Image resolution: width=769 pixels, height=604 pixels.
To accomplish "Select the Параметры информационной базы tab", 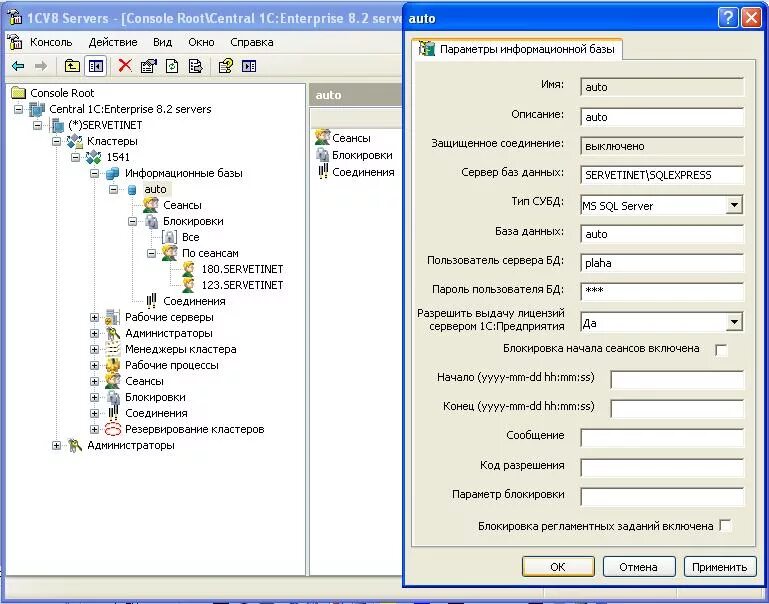I will click(x=517, y=49).
